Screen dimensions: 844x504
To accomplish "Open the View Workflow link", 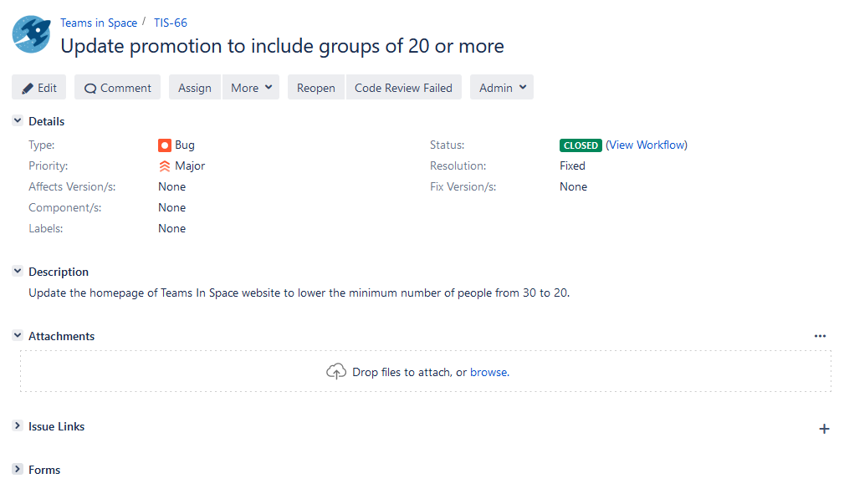I will (x=647, y=145).
